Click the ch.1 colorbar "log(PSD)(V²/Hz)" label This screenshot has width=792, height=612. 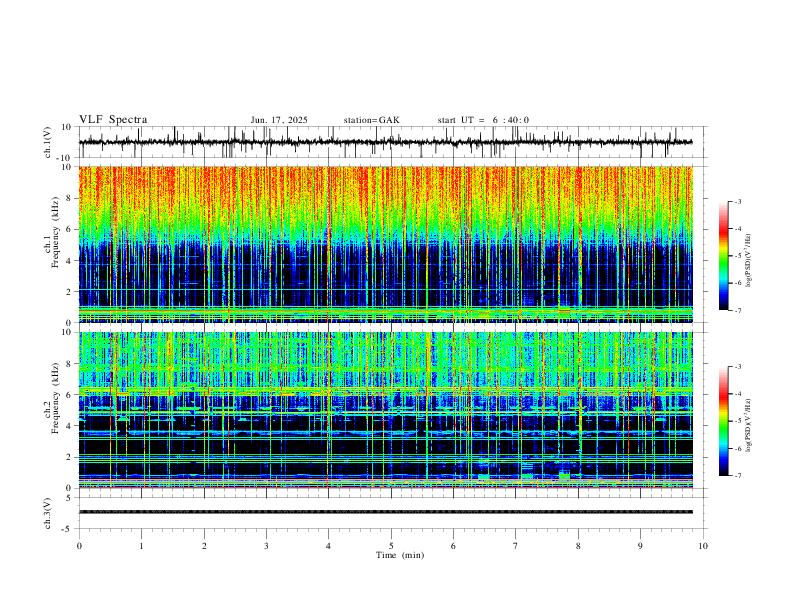pos(749,260)
